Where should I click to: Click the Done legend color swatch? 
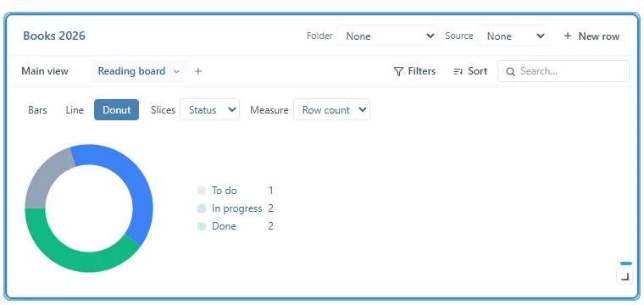[202, 226]
